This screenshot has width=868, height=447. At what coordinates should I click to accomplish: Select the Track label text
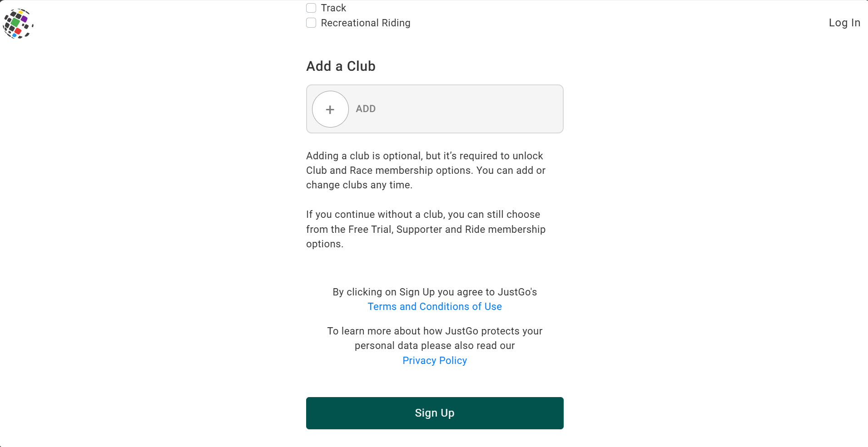pos(333,8)
